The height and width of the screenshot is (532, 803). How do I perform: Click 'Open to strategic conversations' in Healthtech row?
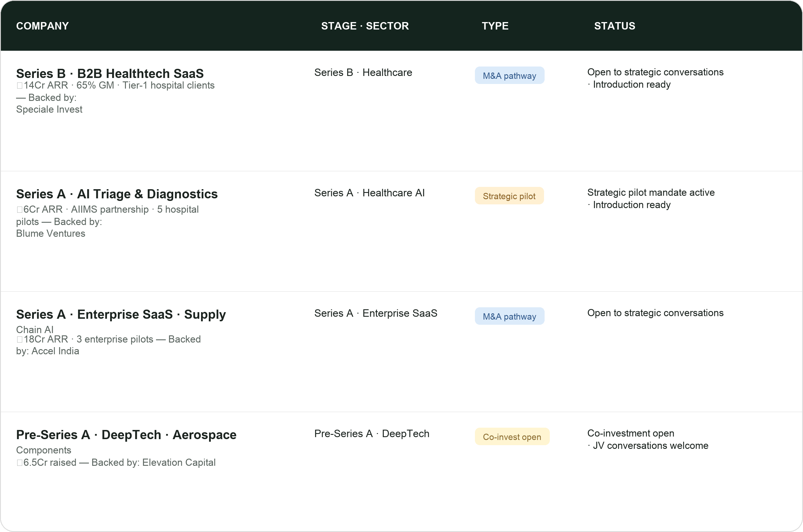point(655,72)
